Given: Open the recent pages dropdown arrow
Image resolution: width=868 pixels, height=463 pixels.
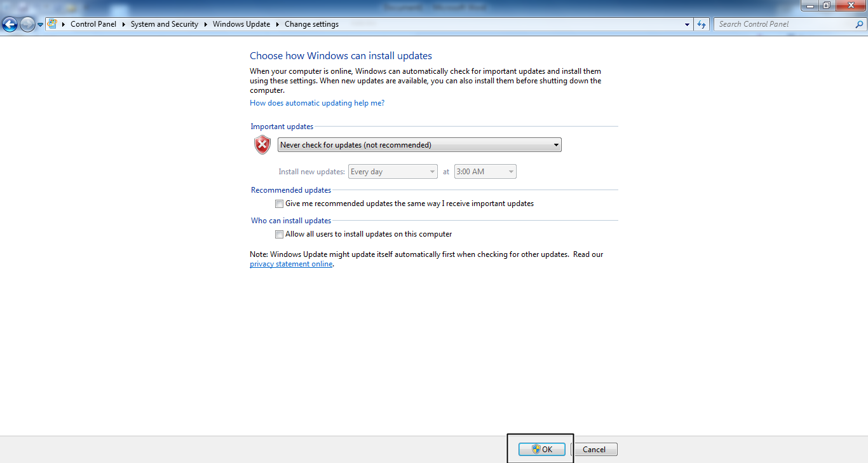Looking at the screenshot, I should pyautogui.click(x=40, y=25).
